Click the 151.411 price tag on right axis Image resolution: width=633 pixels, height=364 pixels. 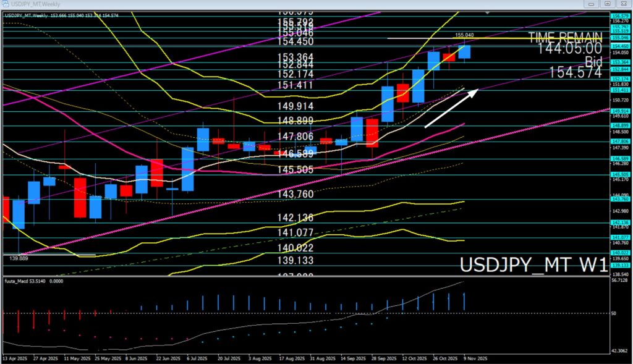pos(620,90)
